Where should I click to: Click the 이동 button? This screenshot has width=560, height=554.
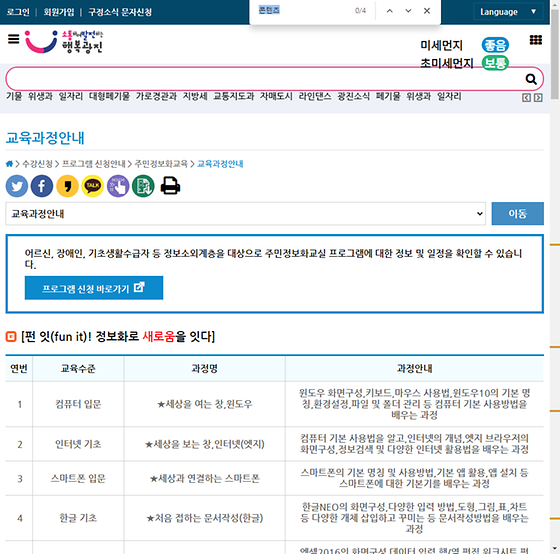(518, 214)
